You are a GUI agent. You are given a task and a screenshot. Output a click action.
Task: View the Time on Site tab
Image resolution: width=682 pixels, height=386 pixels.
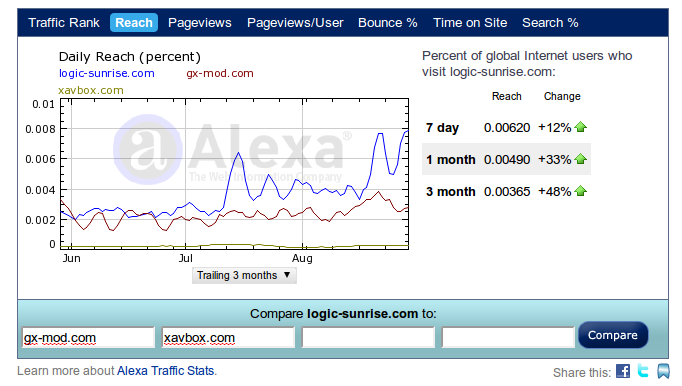point(470,23)
